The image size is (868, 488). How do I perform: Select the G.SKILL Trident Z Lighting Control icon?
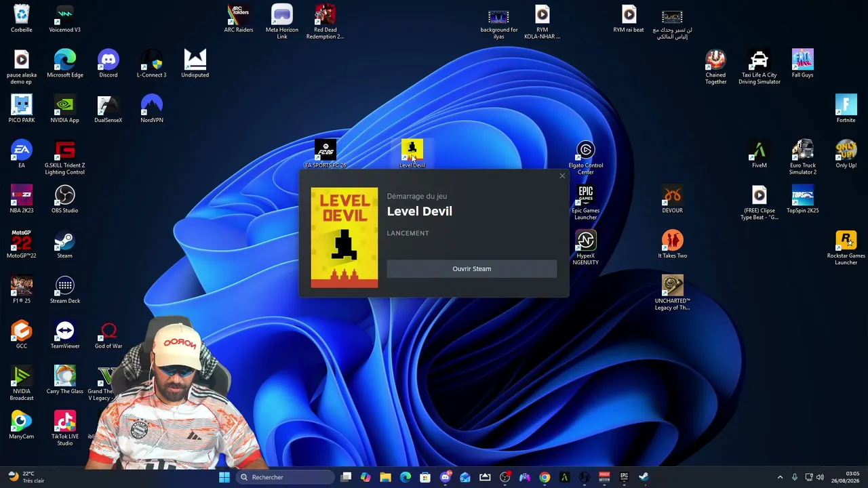[x=65, y=157]
